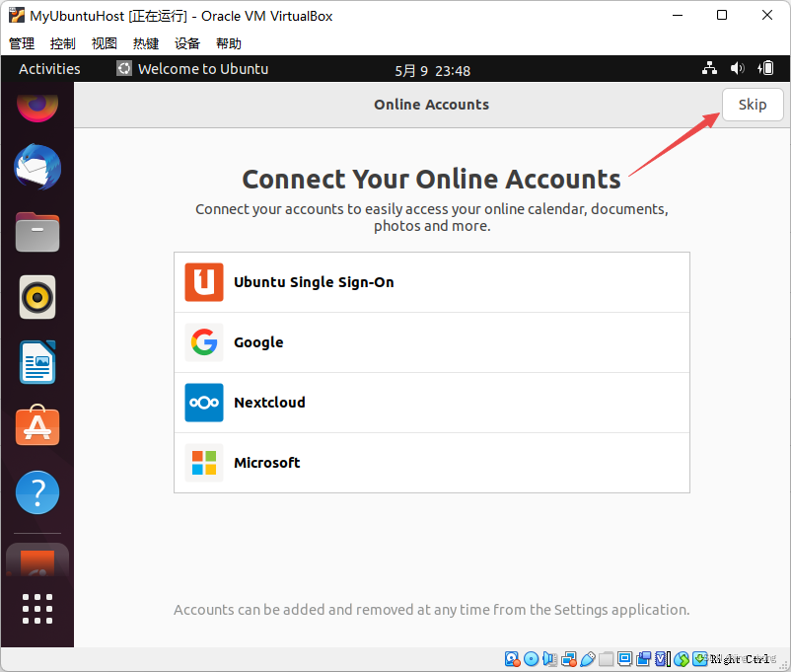Open the volume speaker icon in top bar
791x672 pixels.
click(x=738, y=68)
